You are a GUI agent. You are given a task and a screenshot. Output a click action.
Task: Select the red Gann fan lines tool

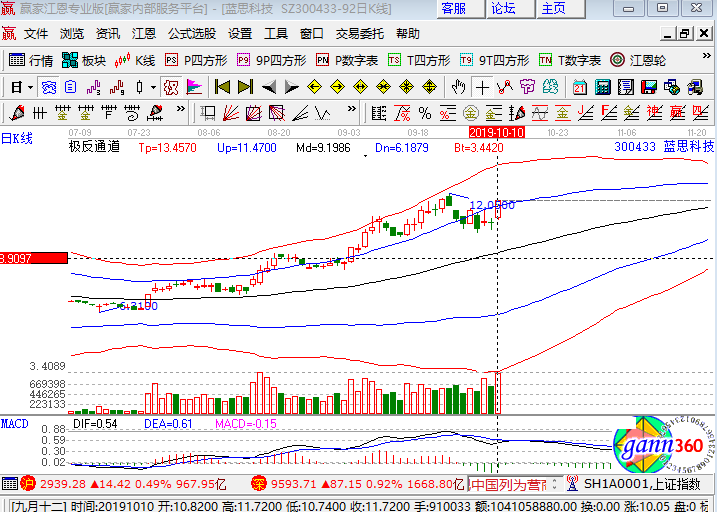click(231, 112)
